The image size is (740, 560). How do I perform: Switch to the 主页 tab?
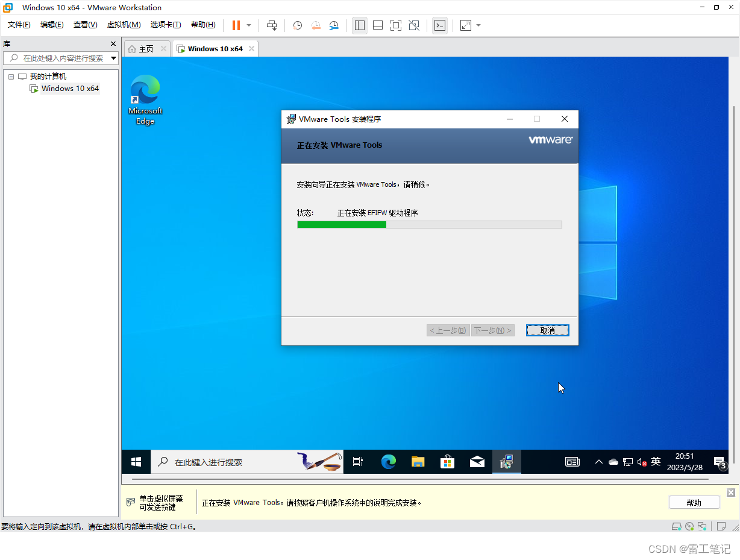(x=146, y=49)
